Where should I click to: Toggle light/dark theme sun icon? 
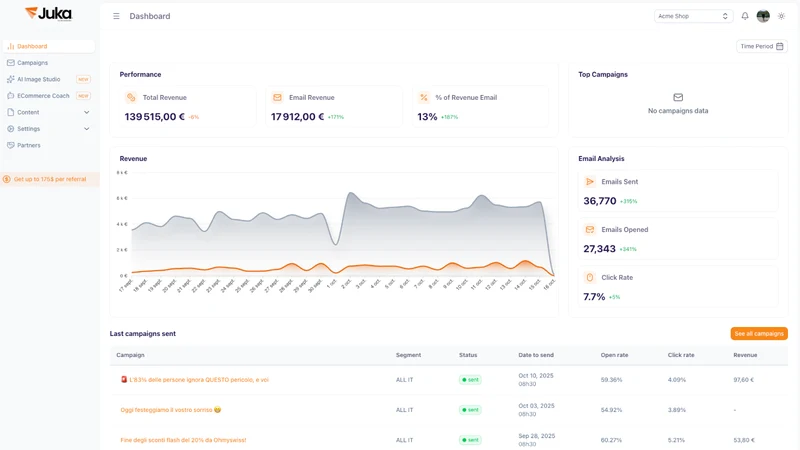pos(781,16)
